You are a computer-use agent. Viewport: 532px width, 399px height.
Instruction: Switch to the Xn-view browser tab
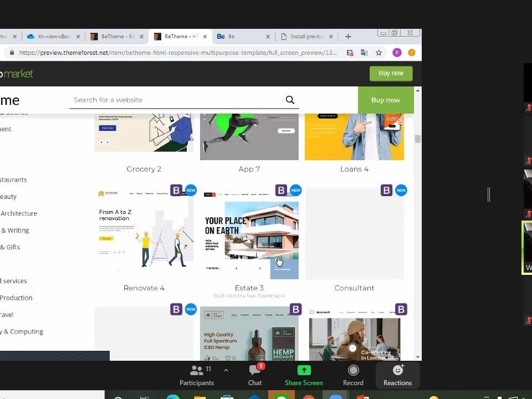pyautogui.click(x=54, y=37)
